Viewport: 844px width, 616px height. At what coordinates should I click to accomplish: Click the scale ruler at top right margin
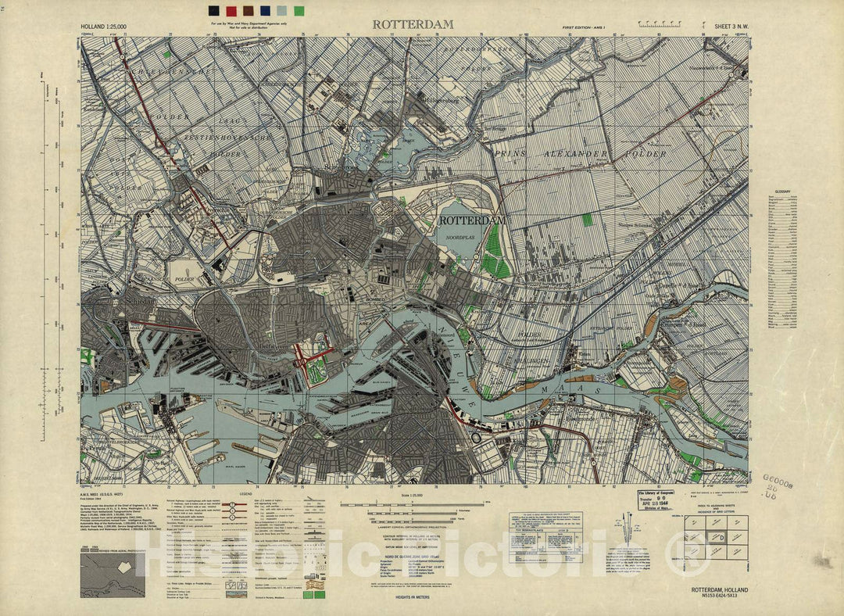tap(660, 23)
